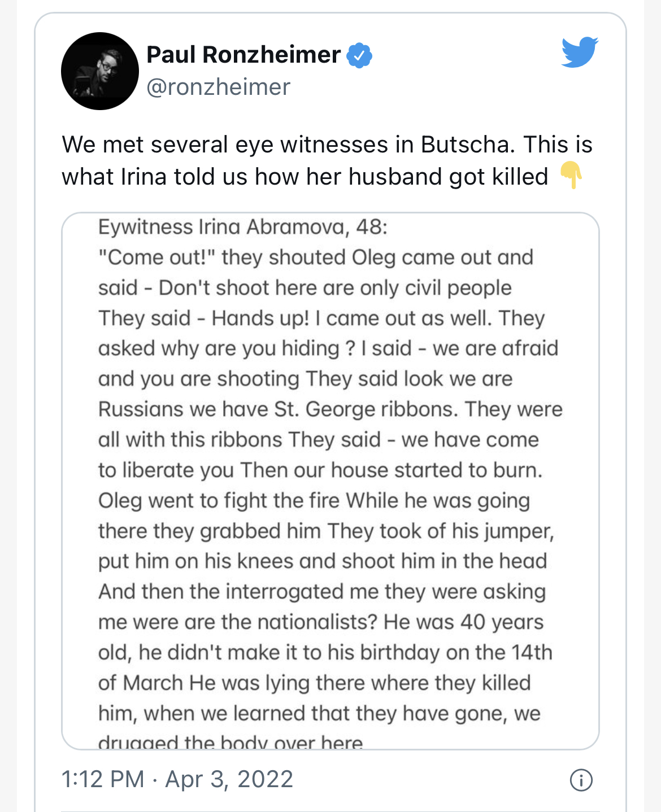Image resolution: width=661 pixels, height=812 pixels.
Task: Click the 1:12 PM tweet time
Action: pos(103,779)
